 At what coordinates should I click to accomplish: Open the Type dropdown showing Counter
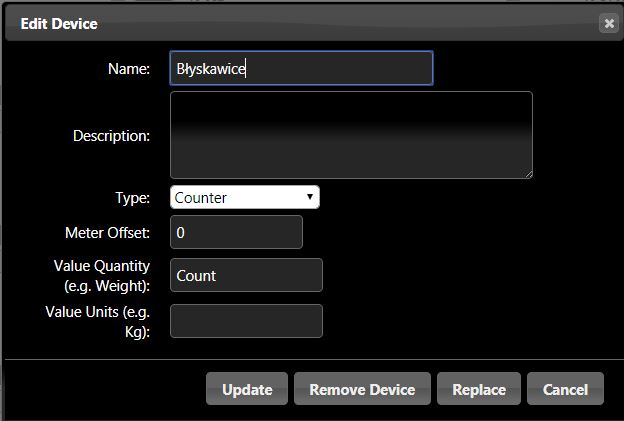[245, 197]
